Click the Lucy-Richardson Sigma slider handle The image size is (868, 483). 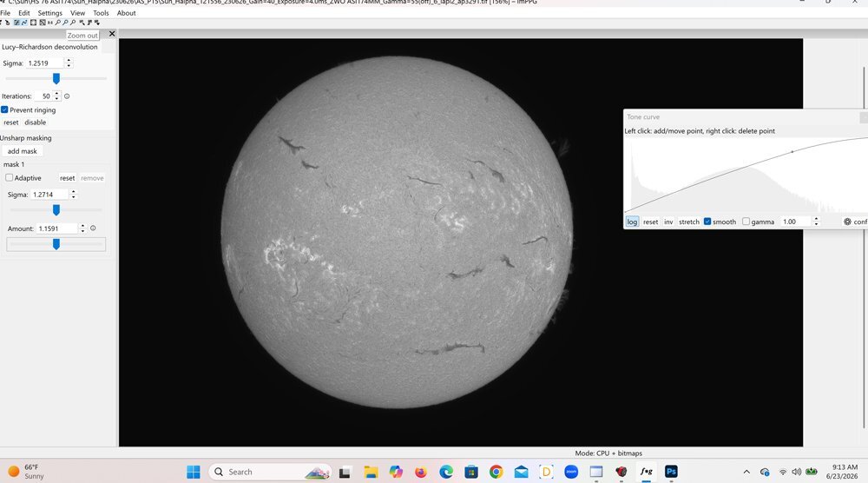[x=56, y=79]
